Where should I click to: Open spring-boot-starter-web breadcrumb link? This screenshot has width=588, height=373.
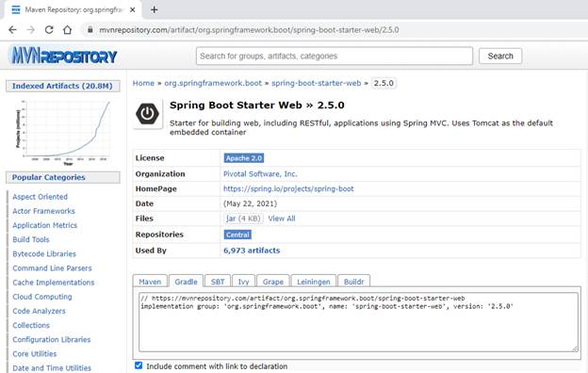coord(316,83)
